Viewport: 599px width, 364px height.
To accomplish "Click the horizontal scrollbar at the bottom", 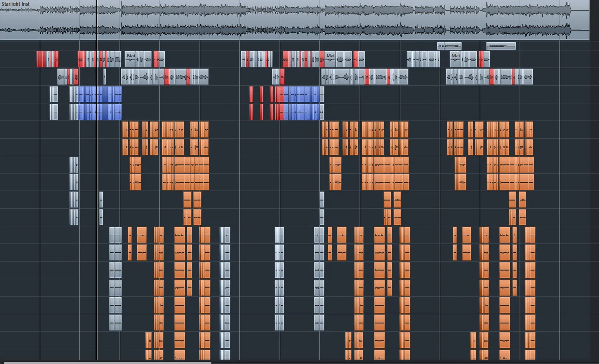I will pyautogui.click(x=108, y=363).
